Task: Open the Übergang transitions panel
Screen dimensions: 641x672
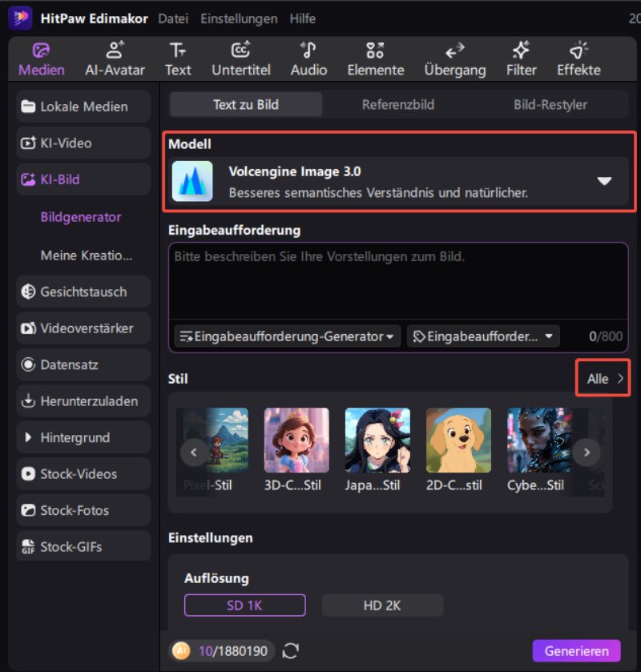Action: [455, 59]
